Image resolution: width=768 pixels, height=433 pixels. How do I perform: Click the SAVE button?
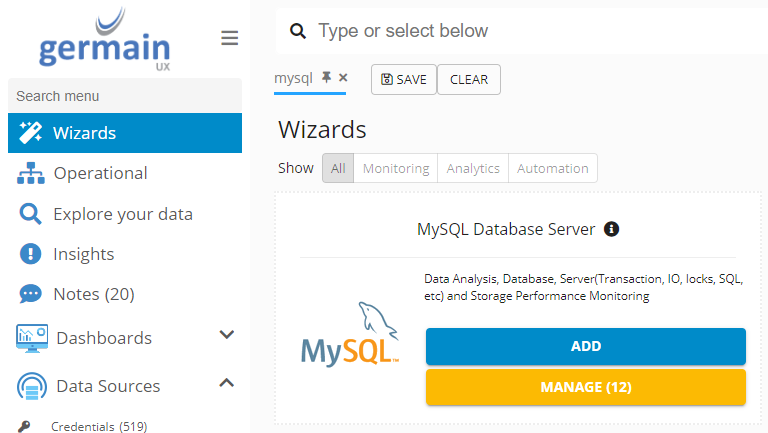pos(403,80)
